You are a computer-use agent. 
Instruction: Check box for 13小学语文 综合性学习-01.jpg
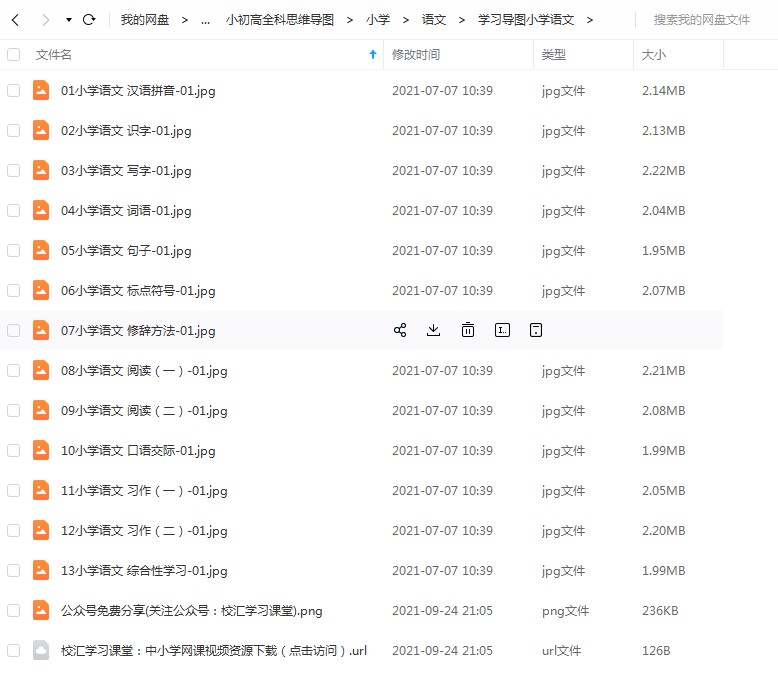click(14, 570)
